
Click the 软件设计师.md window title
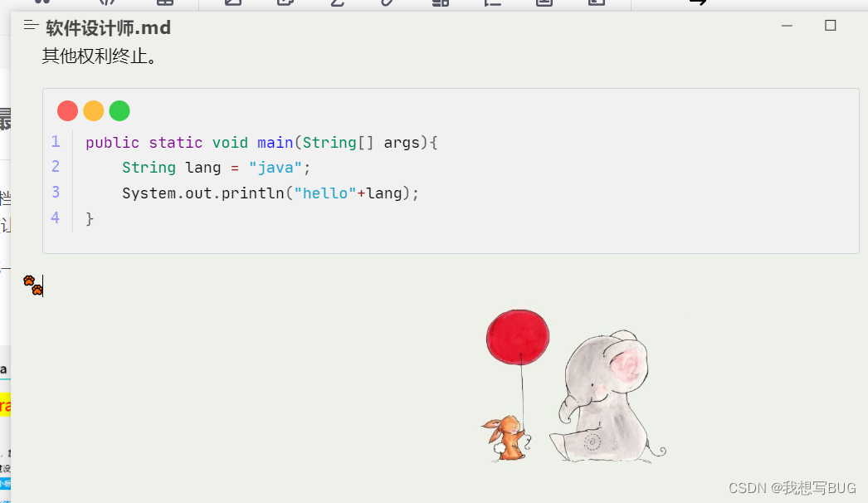(x=109, y=27)
